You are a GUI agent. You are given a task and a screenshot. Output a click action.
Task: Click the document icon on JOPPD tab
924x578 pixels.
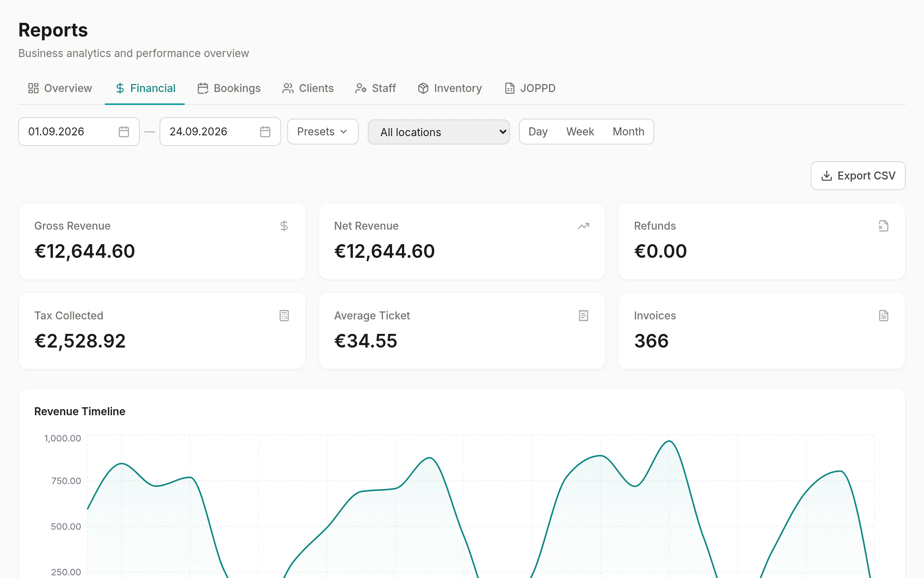(x=510, y=88)
